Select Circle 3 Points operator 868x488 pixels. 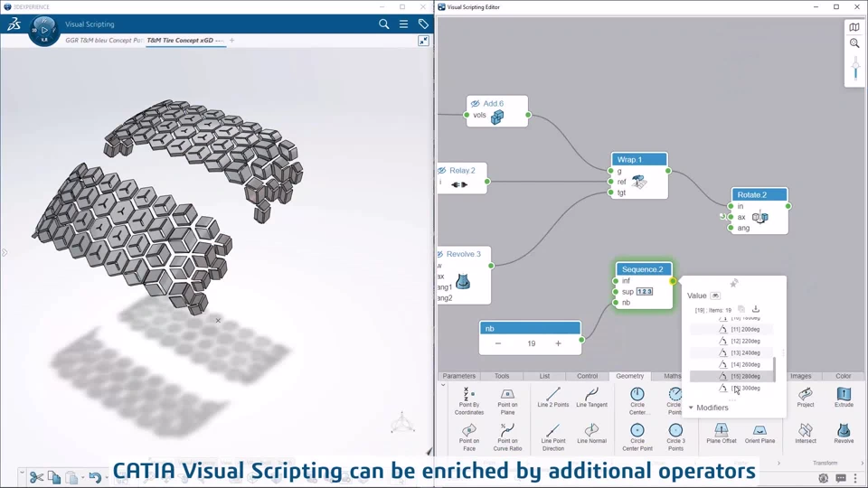point(675,437)
